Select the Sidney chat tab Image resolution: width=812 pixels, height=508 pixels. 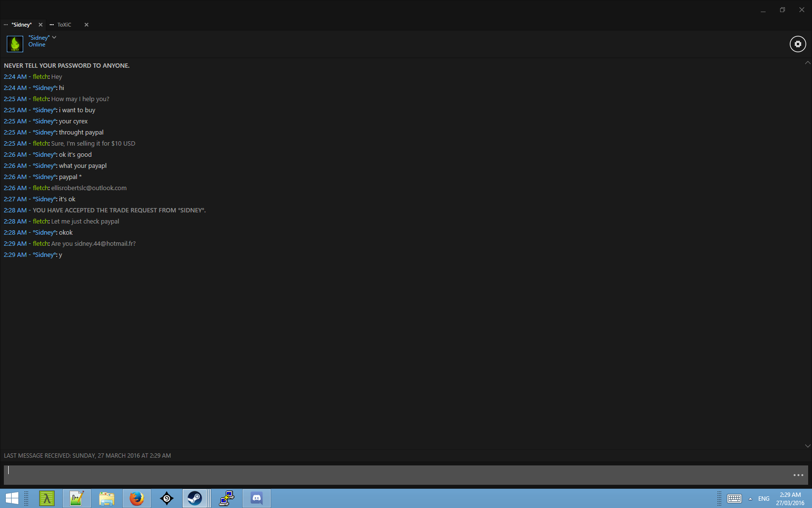[21, 25]
